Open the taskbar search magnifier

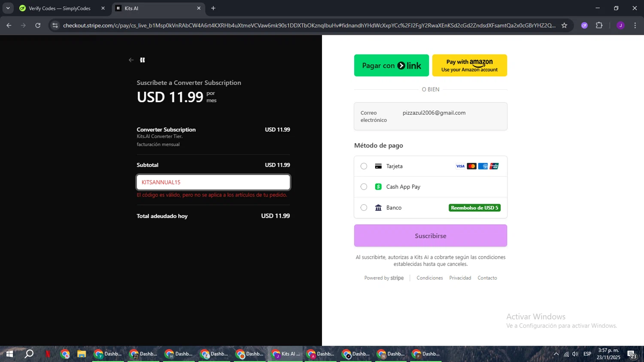pyautogui.click(x=29, y=354)
